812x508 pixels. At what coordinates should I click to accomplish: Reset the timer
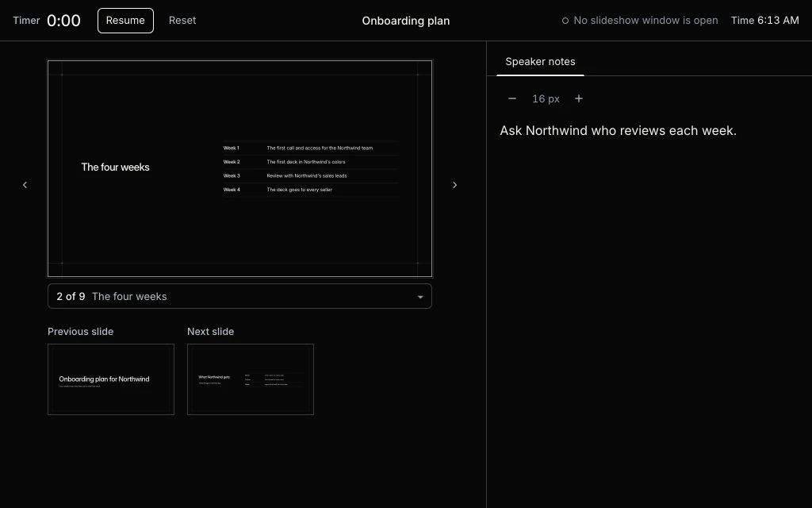tap(182, 21)
